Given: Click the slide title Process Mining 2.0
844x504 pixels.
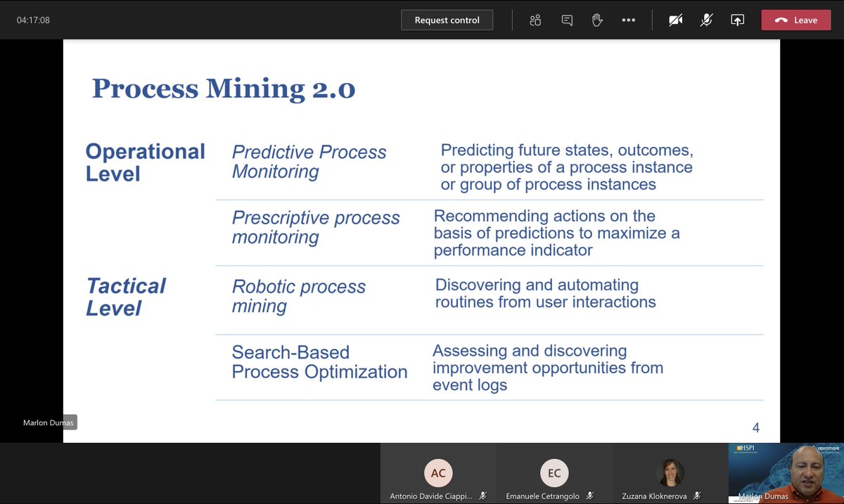Looking at the screenshot, I should coord(223,89).
